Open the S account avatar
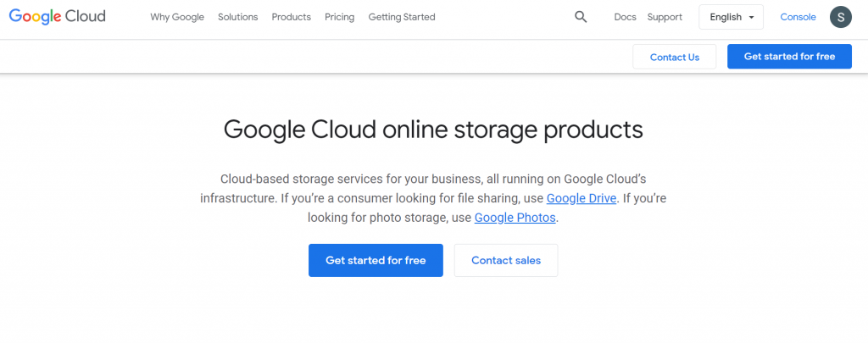Viewport: 868px width, 343px height. coord(840,17)
